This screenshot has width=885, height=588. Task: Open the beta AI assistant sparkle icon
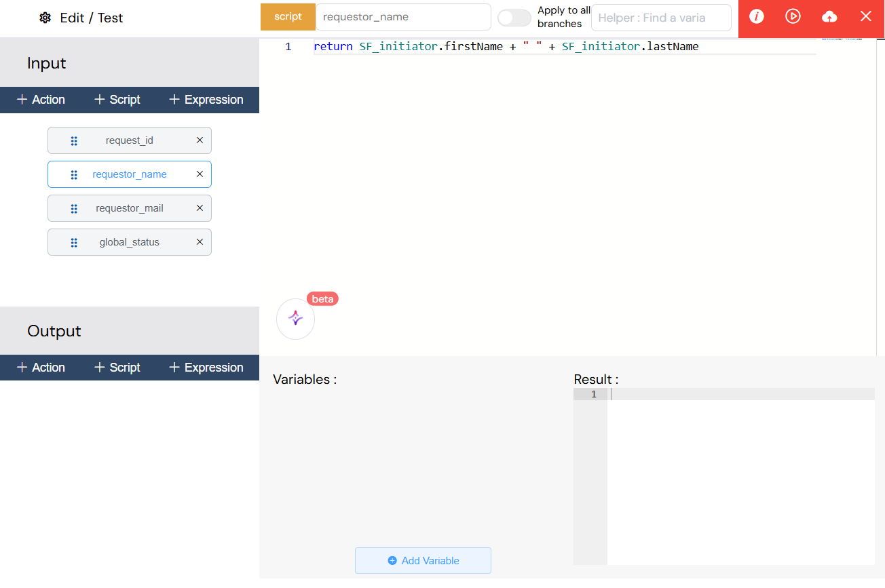[x=295, y=319]
